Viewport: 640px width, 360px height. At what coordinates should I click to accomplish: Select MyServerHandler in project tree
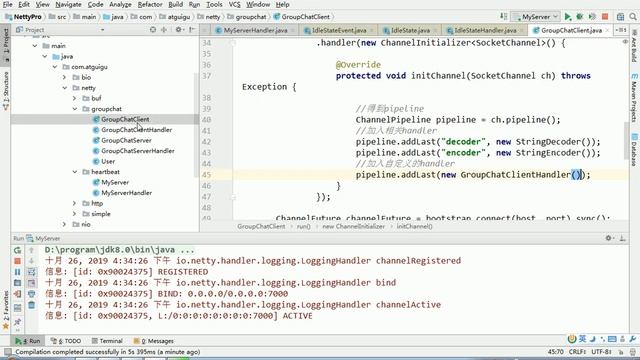127,193
